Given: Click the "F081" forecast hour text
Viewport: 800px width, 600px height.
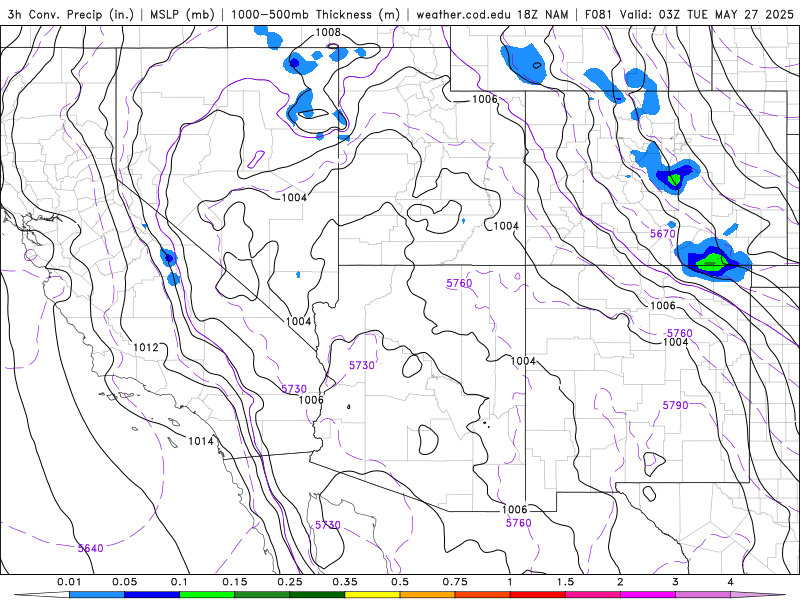Looking at the screenshot, I should tap(598, 14).
